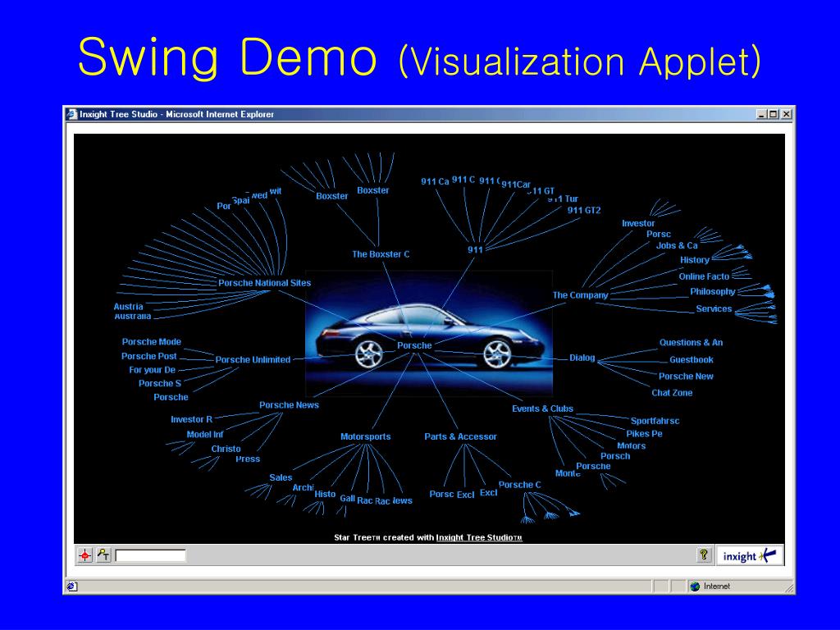Click the Questions & An node

tap(691, 343)
